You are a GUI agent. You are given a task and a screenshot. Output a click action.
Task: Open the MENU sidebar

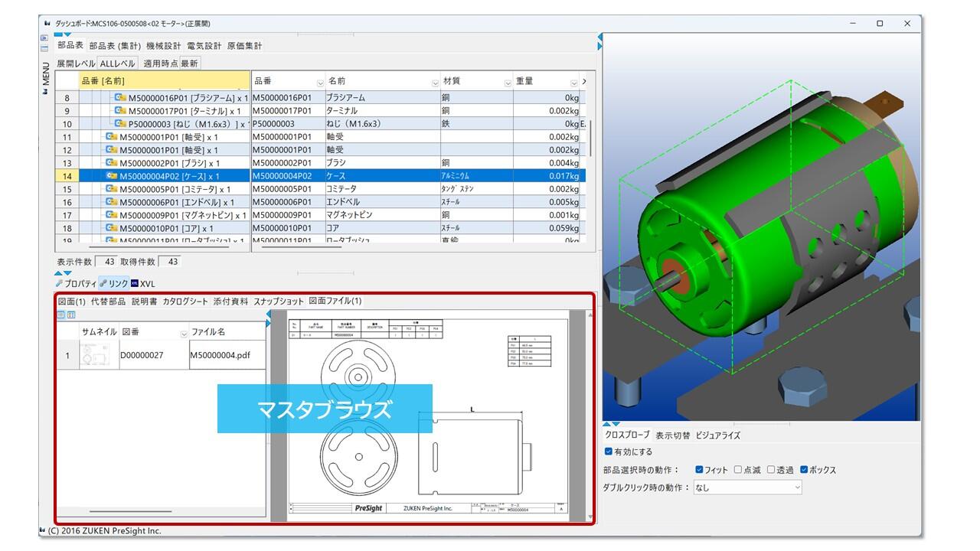[46, 77]
